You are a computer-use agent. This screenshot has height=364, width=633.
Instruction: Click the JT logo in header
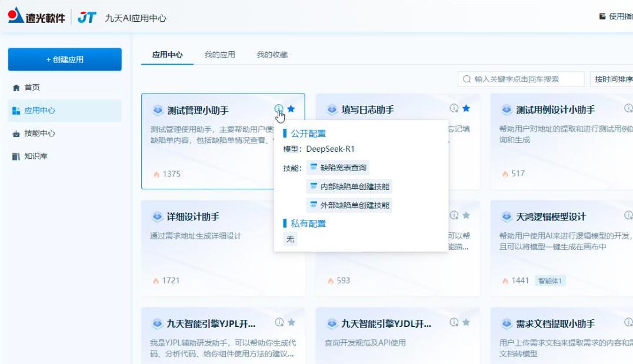[x=87, y=18]
